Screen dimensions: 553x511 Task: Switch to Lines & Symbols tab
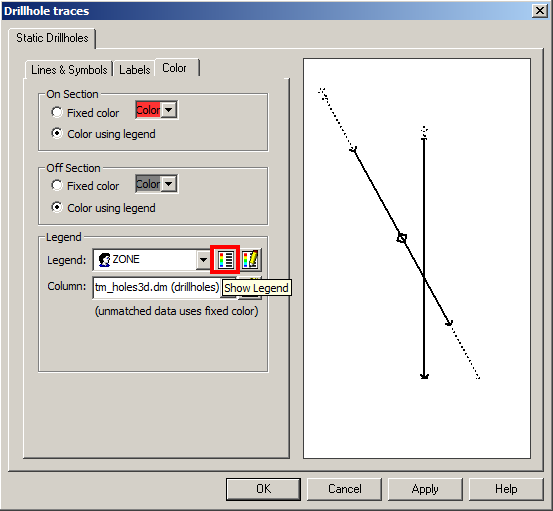pos(69,69)
